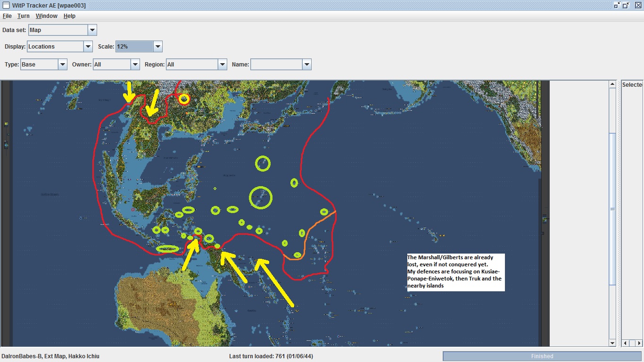Open the Window menu
The width and height of the screenshot is (644, 362).
point(47,16)
